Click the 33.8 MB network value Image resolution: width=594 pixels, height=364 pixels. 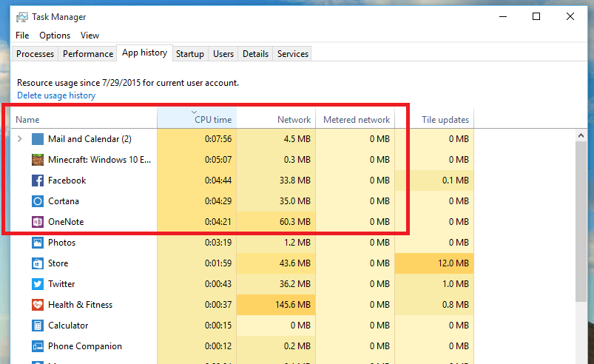pos(295,181)
